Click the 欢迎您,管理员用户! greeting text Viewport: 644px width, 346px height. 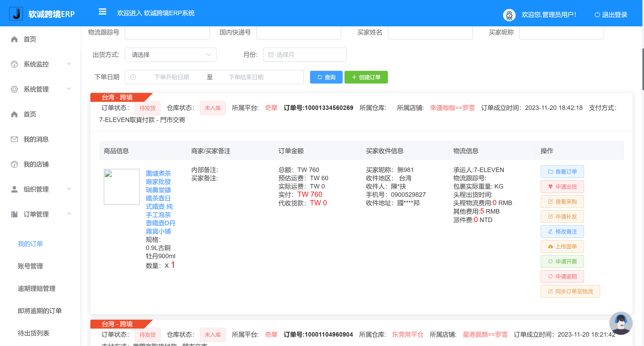[x=549, y=15]
